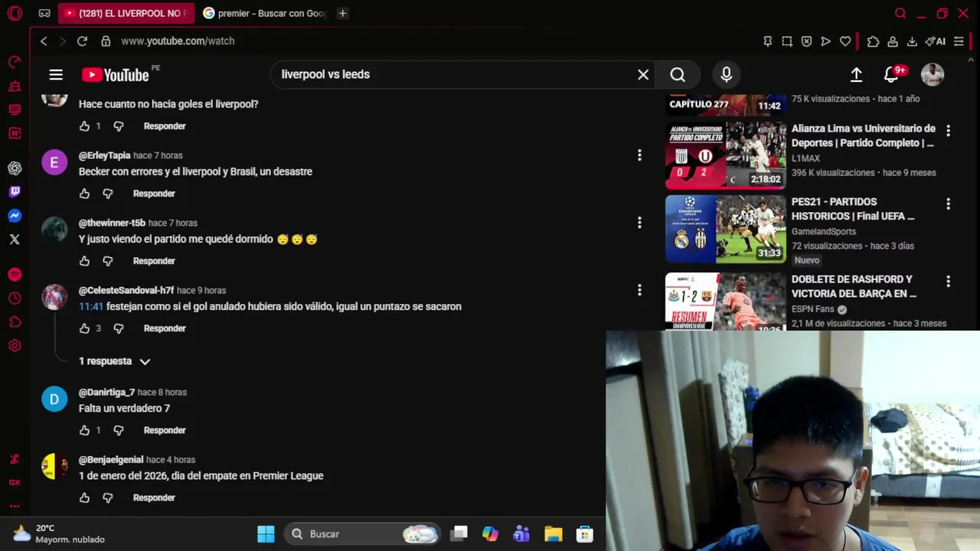This screenshot has height=551, width=980.
Task: Click the pinboard pin icon in toolbar
Action: [768, 41]
